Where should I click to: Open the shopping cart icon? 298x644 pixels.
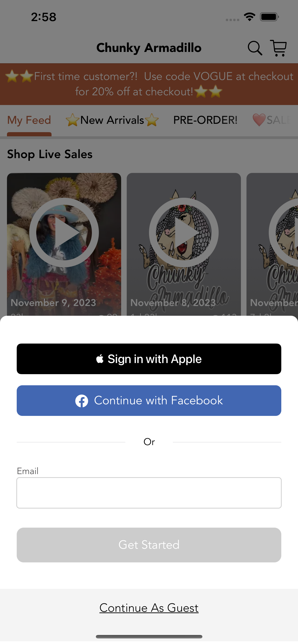coord(278,48)
